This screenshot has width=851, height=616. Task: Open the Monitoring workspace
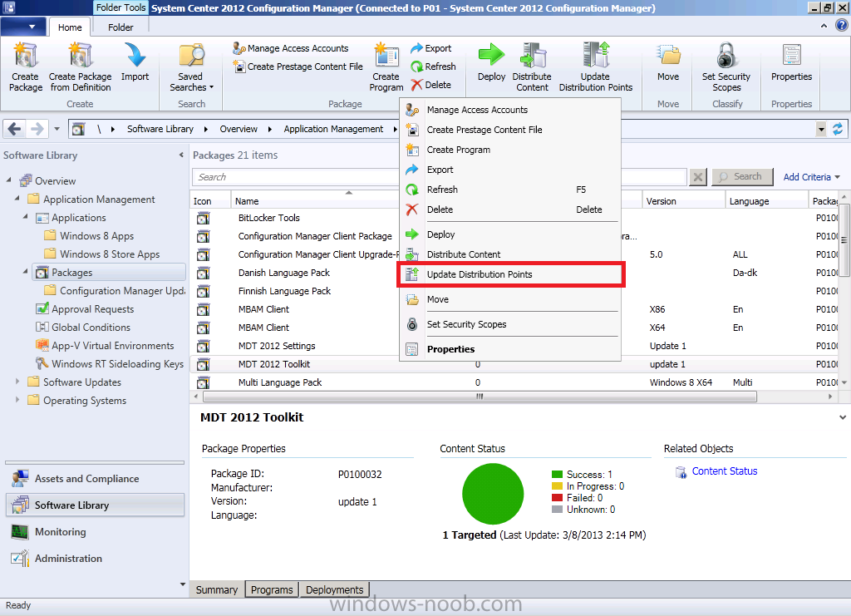96,532
